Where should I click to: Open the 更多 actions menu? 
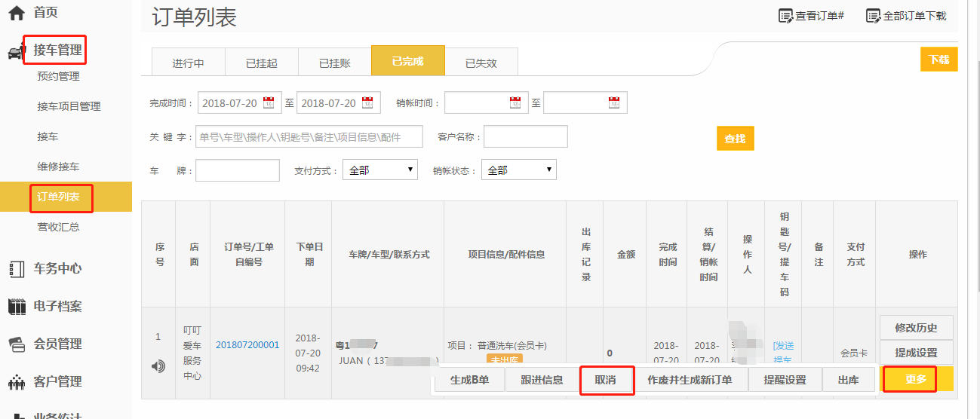tap(916, 380)
